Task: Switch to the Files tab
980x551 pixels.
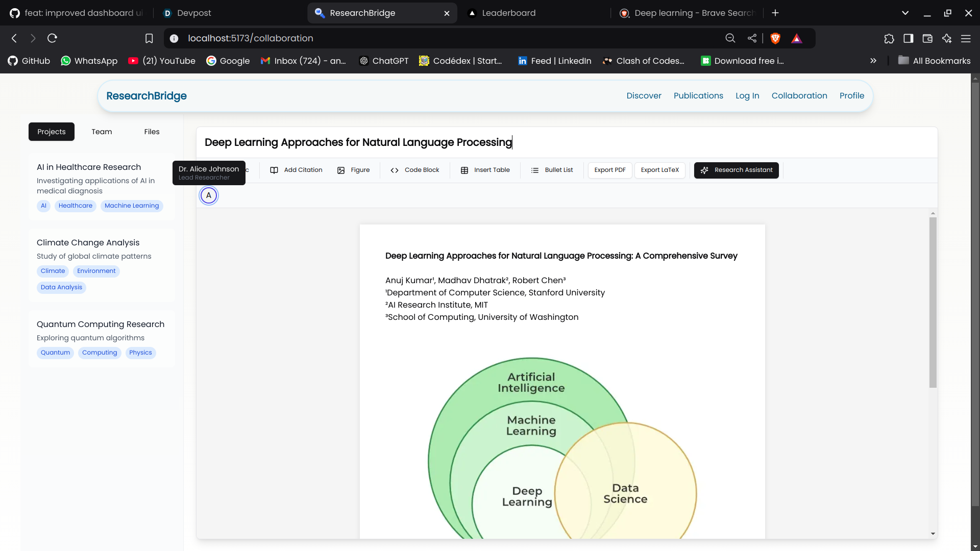Action: click(x=152, y=132)
